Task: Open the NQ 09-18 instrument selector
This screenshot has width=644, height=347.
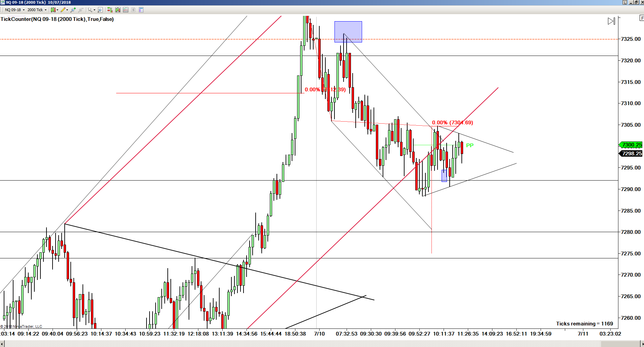Action: 15,10
